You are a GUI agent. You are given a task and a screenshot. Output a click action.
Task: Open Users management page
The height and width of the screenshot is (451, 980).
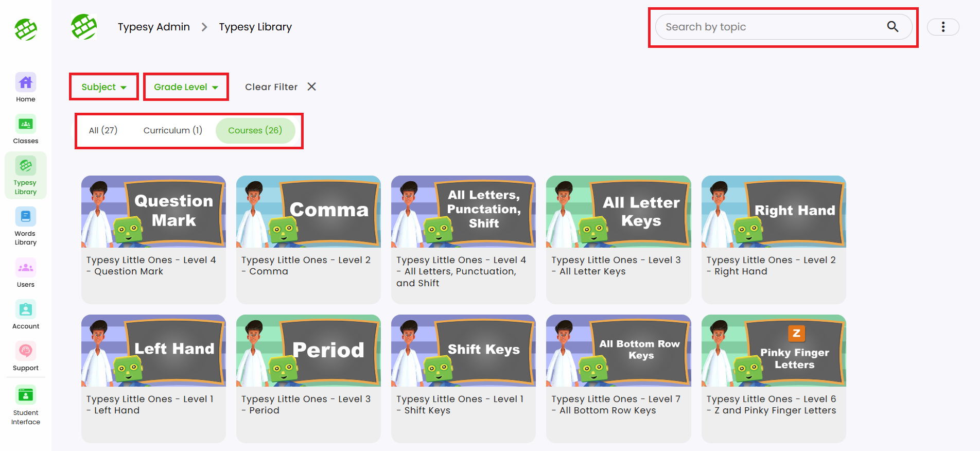point(26,273)
